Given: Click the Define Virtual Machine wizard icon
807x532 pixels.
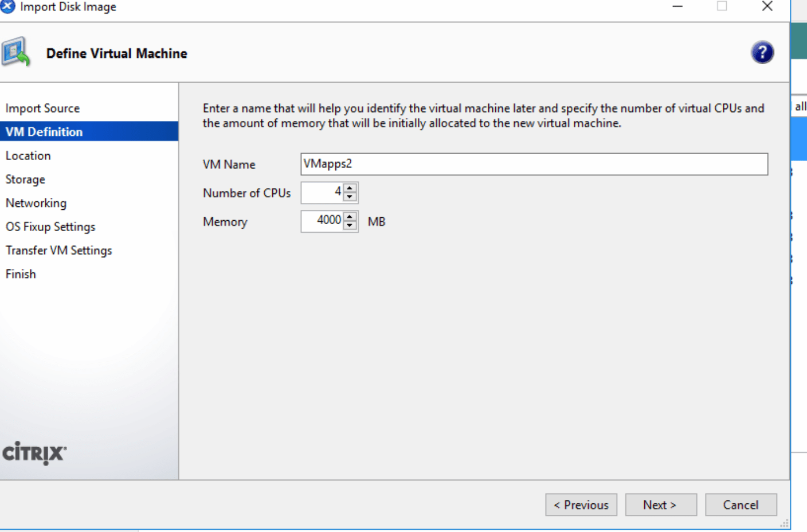Looking at the screenshot, I should (15, 53).
